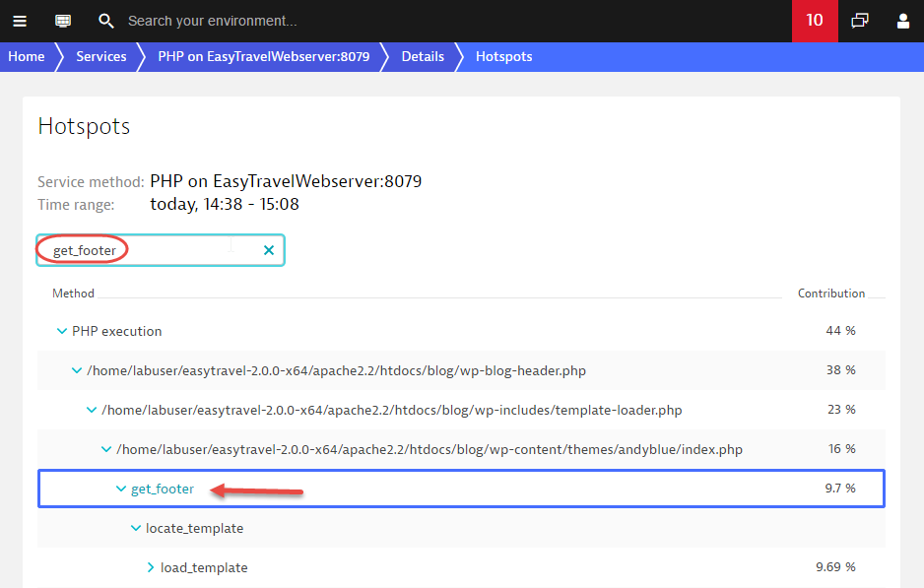This screenshot has width=924, height=588.
Task: Click the Hotspots page heading
Action: pyautogui.click(x=84, y=127)
